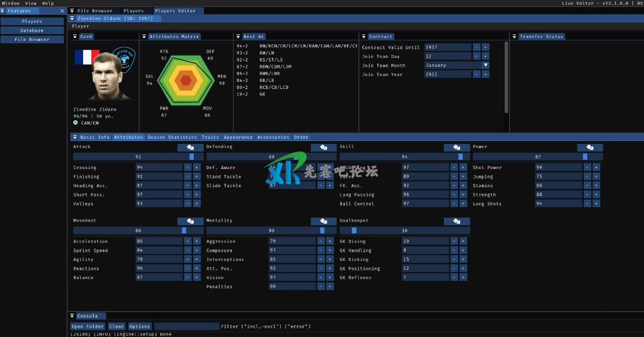The width and height of the screenshot is (644, 337).
Task: Collapse the Console panel triangle
Action: (72, 316)
